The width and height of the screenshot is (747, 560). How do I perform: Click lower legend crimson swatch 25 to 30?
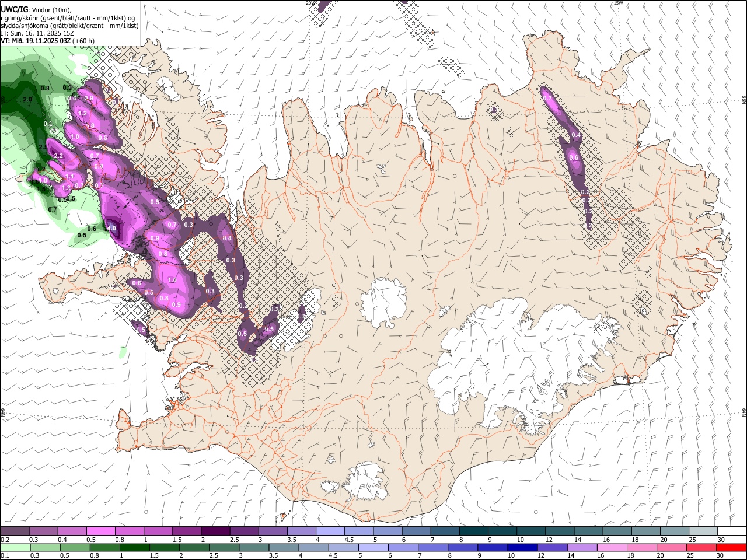click(701, 547)
